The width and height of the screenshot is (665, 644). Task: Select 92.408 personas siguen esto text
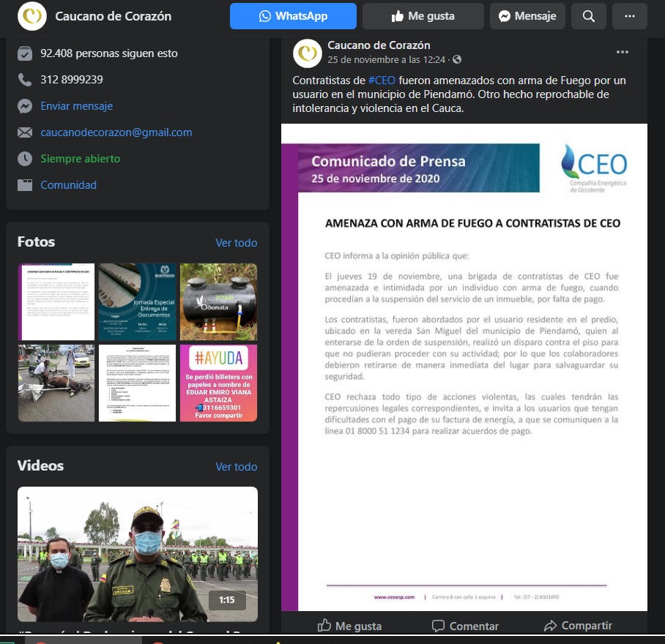[x=109, y=53]
